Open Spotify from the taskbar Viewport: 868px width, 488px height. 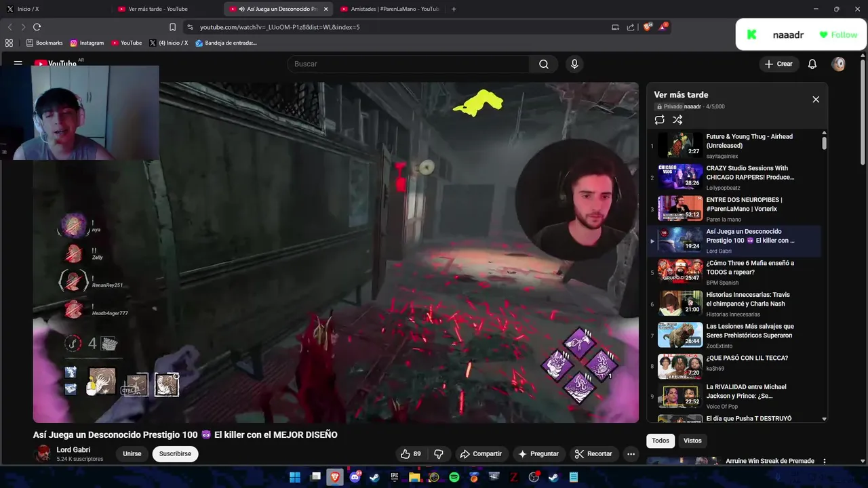tap(454, 477)
